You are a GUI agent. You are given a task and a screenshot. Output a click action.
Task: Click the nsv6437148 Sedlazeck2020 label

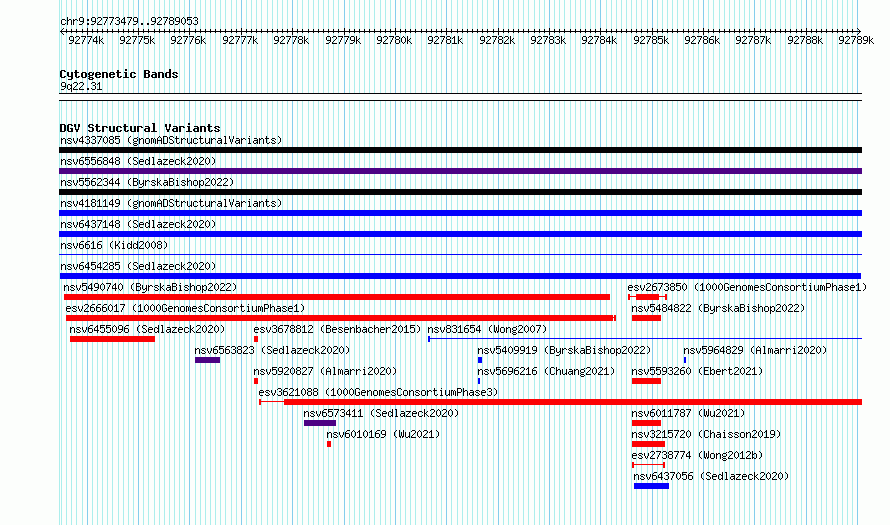138,224
